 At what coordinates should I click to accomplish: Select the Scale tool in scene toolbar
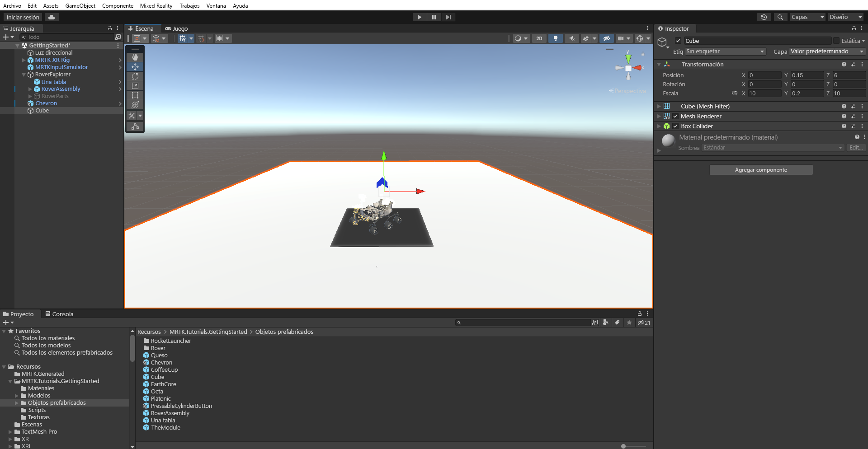(x=135, y=86)
